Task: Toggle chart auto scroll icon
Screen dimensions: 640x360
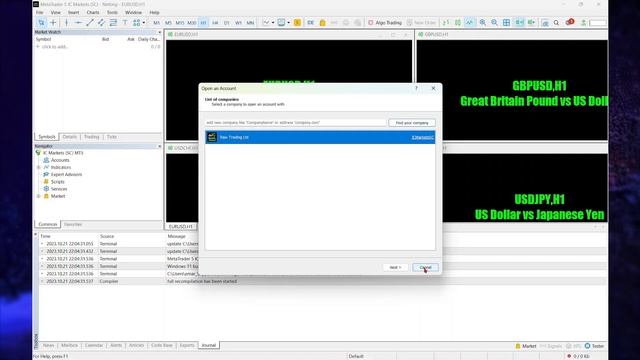Action: pos(519,23)
